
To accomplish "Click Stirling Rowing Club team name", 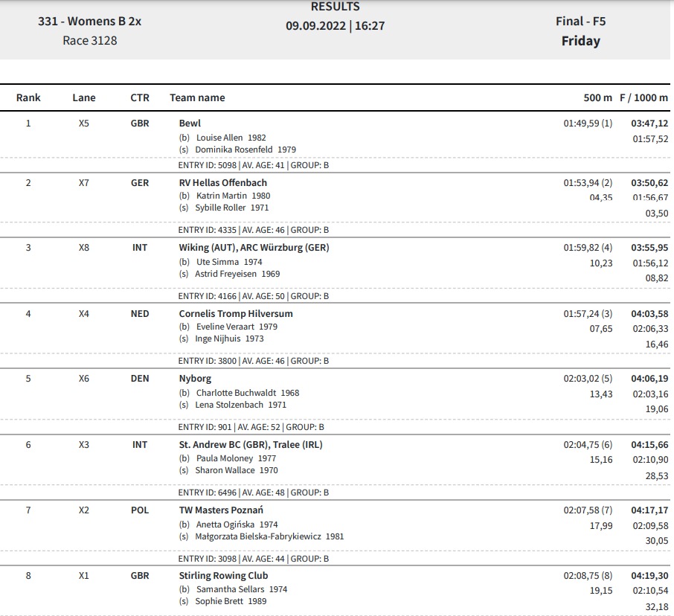I will pos(223,576).
